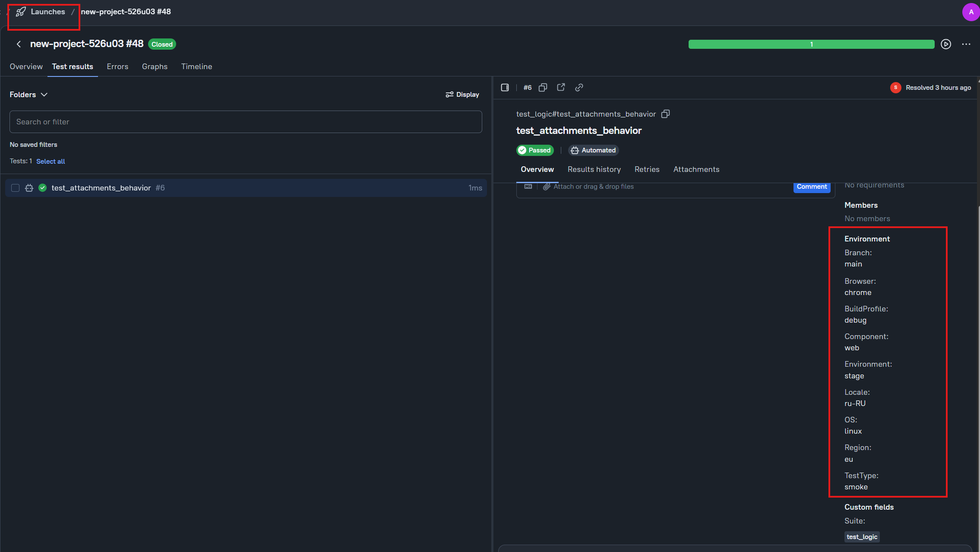Copy link to test result icon
Image resolution: width=980 pixels, height=552 pixels.
coord(579,88)
